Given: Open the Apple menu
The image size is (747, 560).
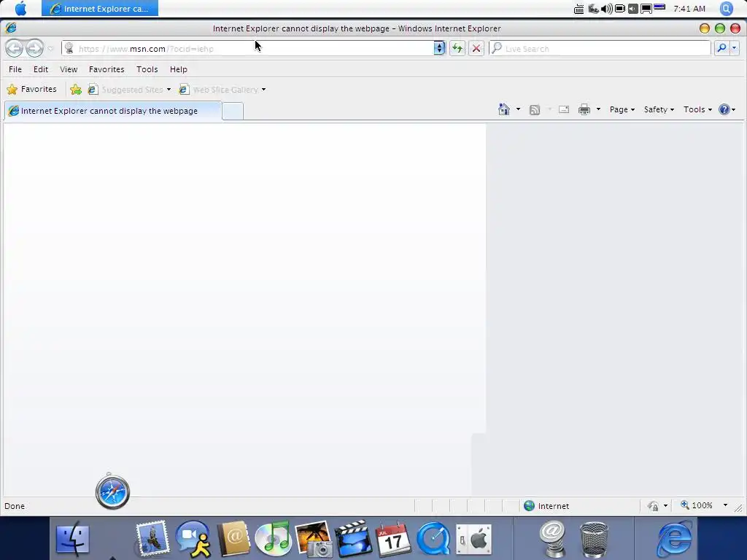Looking at the screenshot, I should [x=21, y=8].
